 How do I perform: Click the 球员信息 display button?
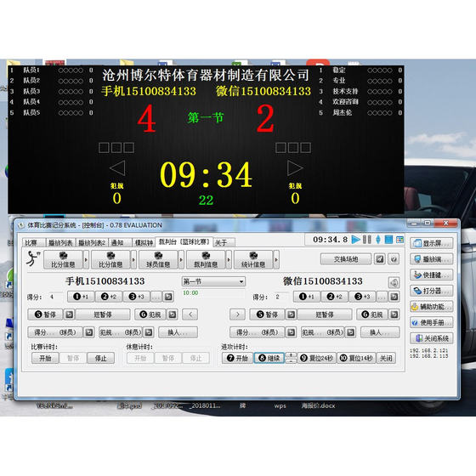coord(158,259)
